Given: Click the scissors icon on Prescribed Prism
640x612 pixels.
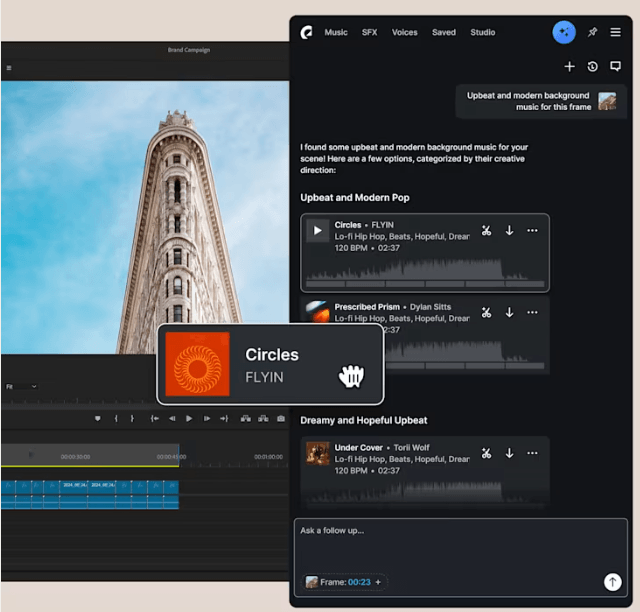Looking at the screenshot, I should click(486, 313).
